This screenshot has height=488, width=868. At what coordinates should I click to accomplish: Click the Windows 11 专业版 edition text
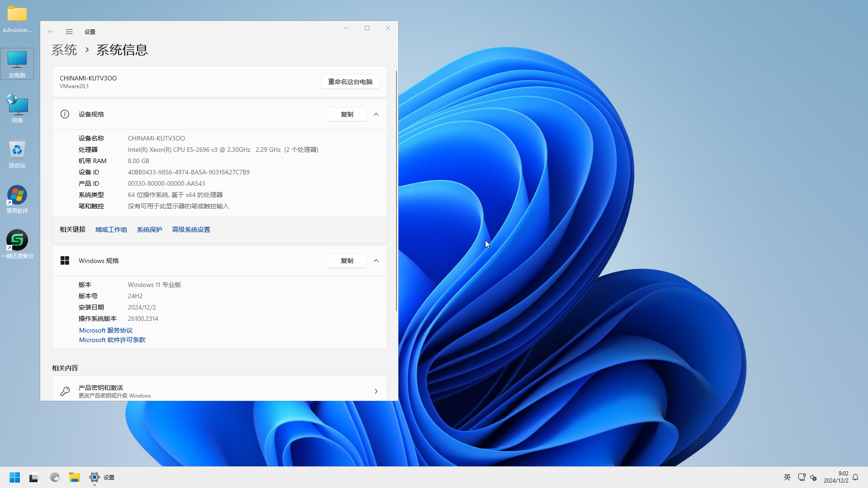tap(155, 285)
